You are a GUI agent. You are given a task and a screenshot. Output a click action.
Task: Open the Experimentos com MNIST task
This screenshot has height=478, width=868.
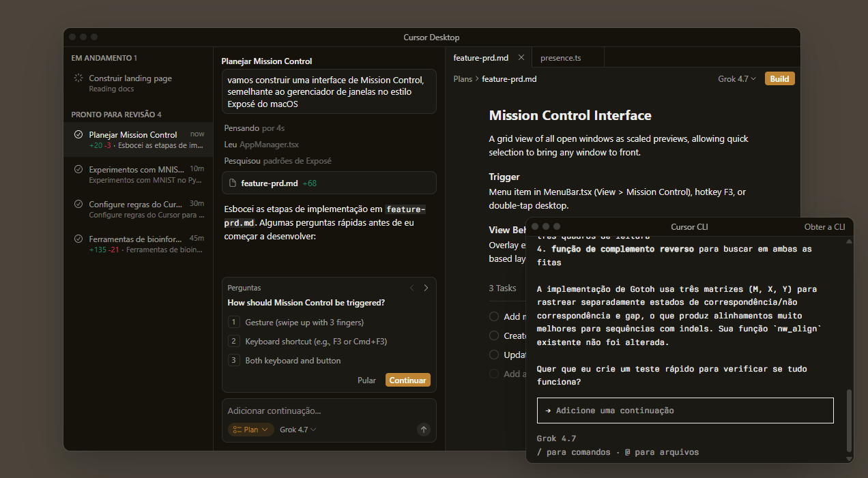[139, 175]
